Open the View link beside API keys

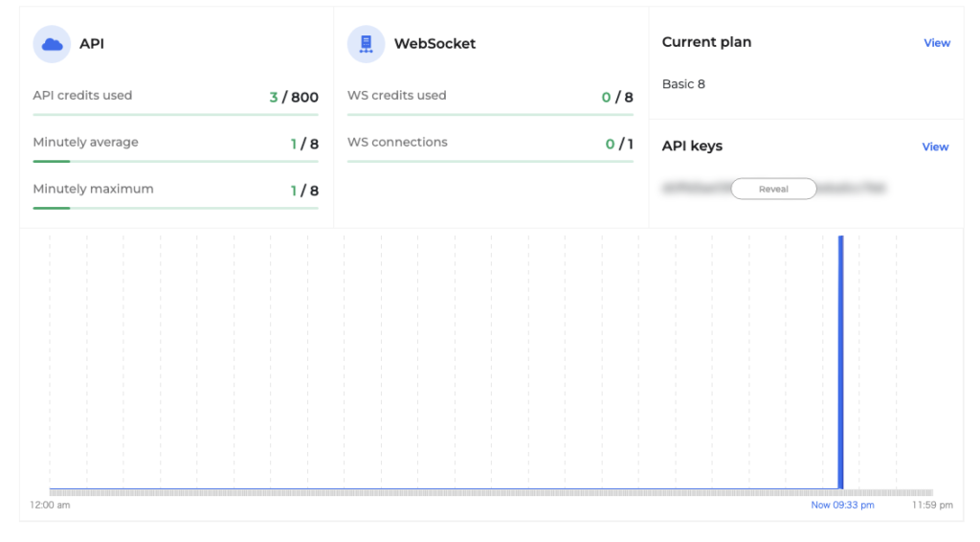tap(935, 147)
